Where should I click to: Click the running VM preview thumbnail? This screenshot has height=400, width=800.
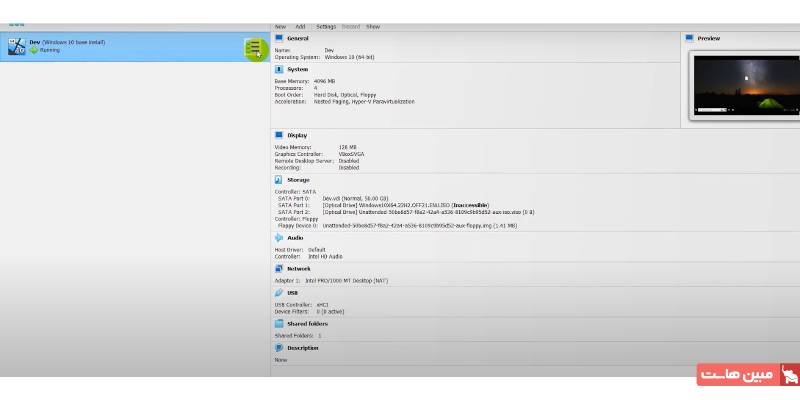tap(747, 84)
